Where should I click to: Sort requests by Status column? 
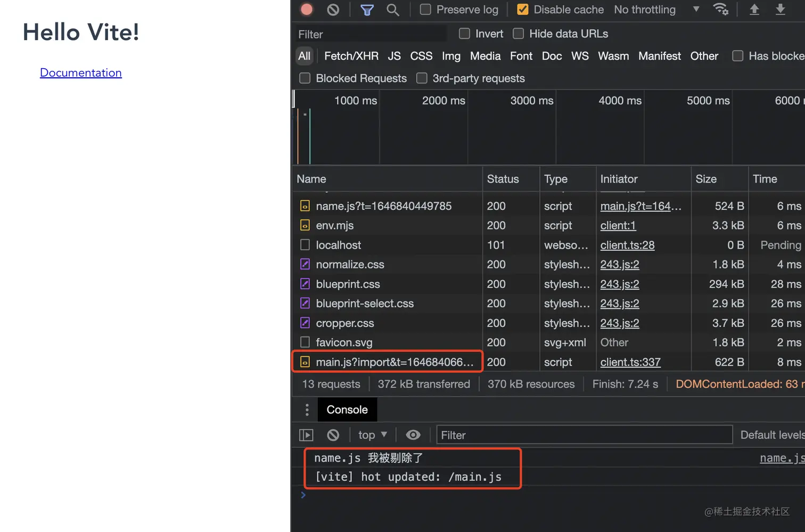pos(511,179)
